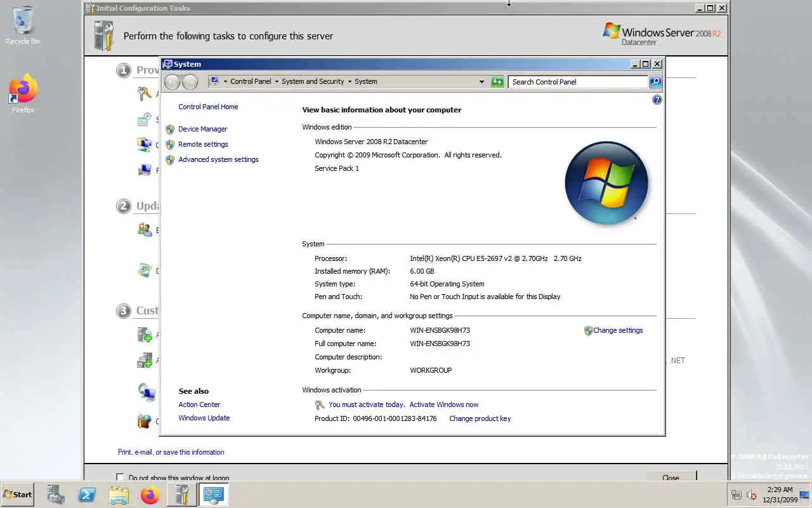Expand the dropdown arrow after System and Security

click(x=349, y=81)
